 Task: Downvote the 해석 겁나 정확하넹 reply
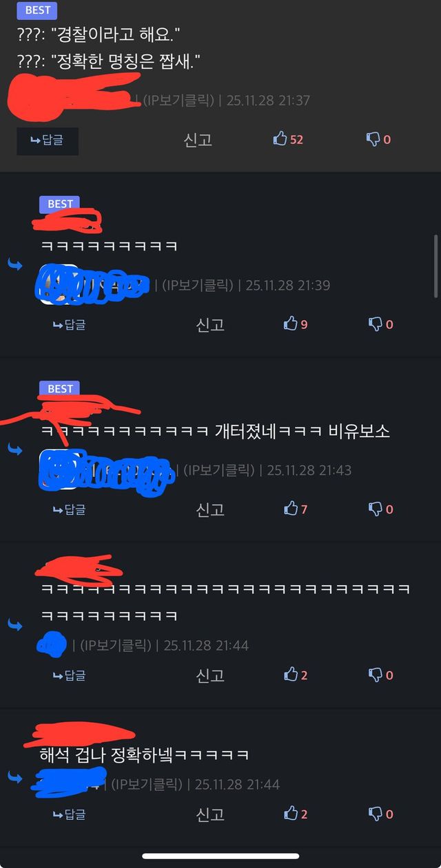click(381, 814)
